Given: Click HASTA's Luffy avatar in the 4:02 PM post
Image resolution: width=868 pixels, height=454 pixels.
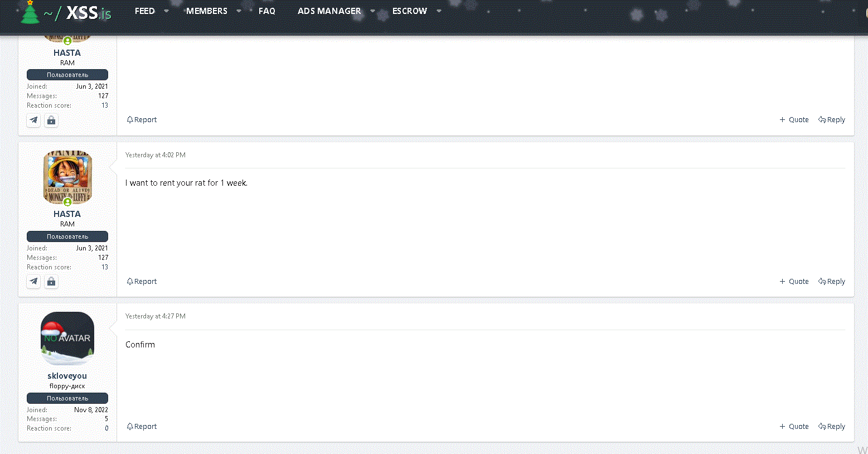Looking at the screenshot, I should (67, 177).
